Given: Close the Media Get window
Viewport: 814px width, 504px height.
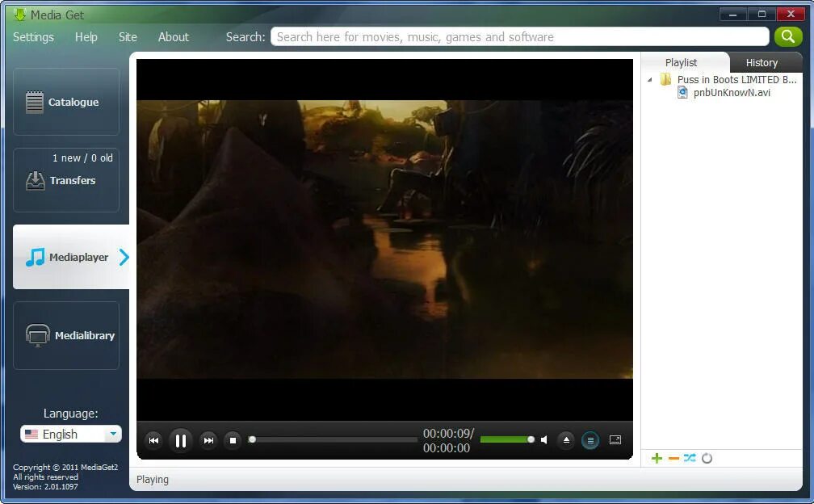Looking at the screenshot, I should pos(791,14).
